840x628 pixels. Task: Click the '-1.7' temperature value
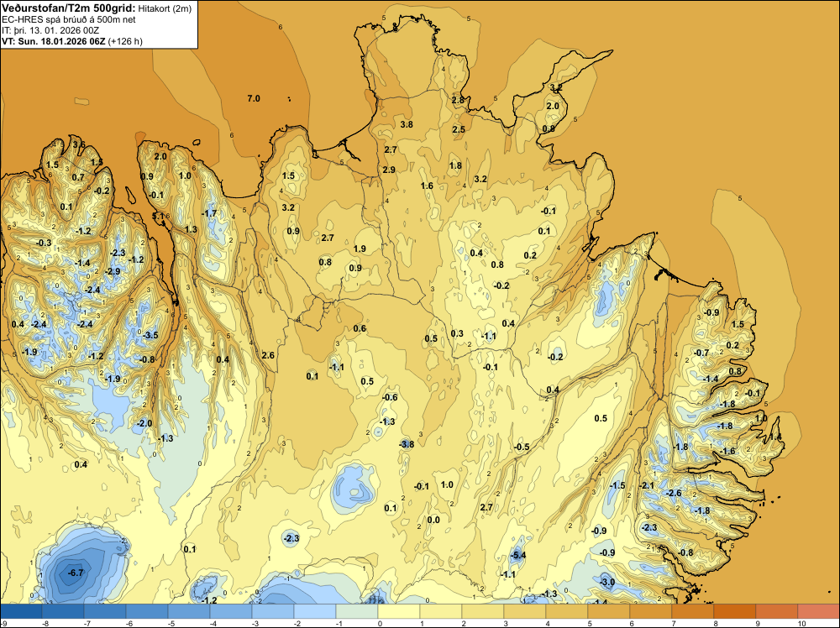pyautogui.click(x=209, y=213)
